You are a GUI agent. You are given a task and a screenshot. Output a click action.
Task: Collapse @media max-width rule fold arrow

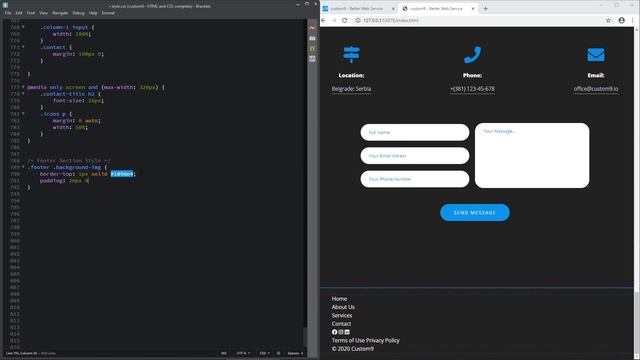click(23, 87)
